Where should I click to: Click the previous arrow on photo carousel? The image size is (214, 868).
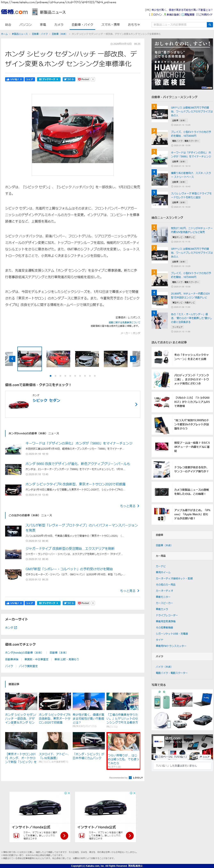(x=12, y=358)
